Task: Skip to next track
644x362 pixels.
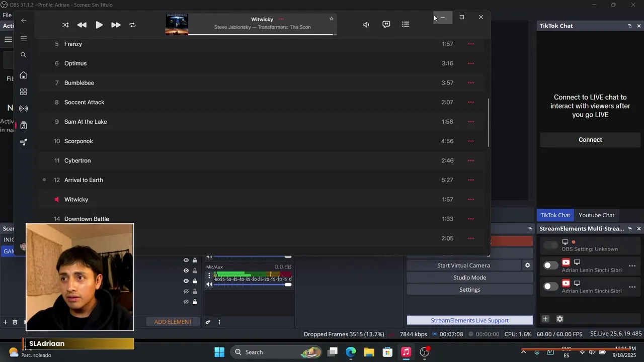Action: [x=116, y=25]
